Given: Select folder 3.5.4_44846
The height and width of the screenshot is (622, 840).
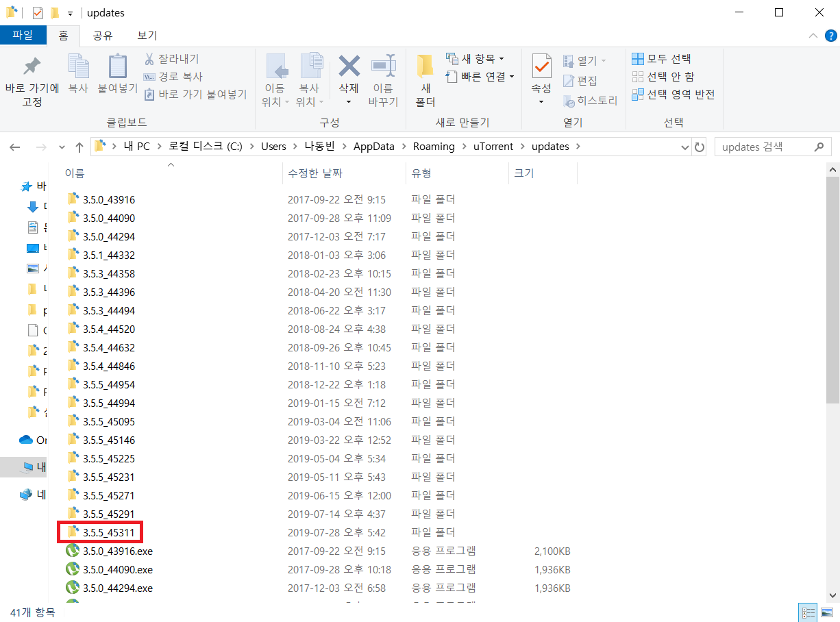Looking at the screenshot, I should pyautogui.click(x=109, y=366).
